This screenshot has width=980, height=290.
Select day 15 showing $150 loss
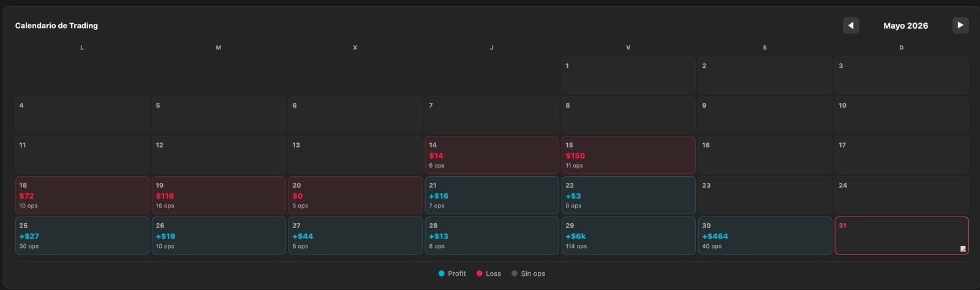[628, 155]
